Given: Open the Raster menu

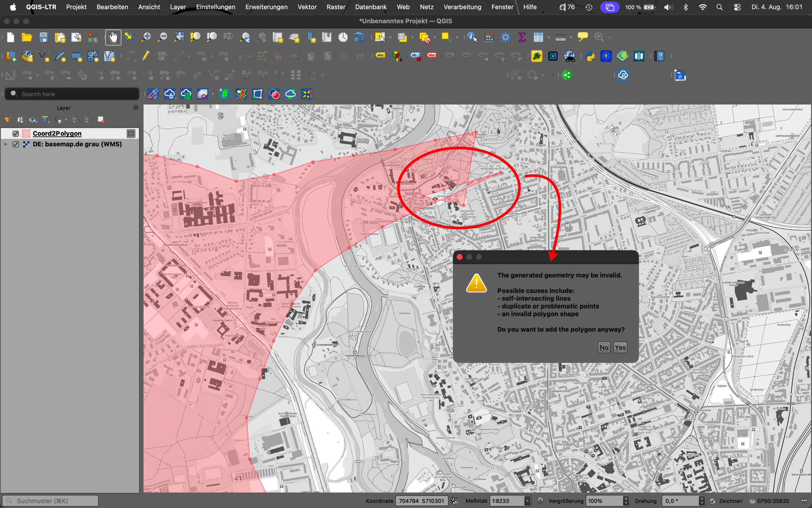Looking at the screenshot, I should coord(336,7).
